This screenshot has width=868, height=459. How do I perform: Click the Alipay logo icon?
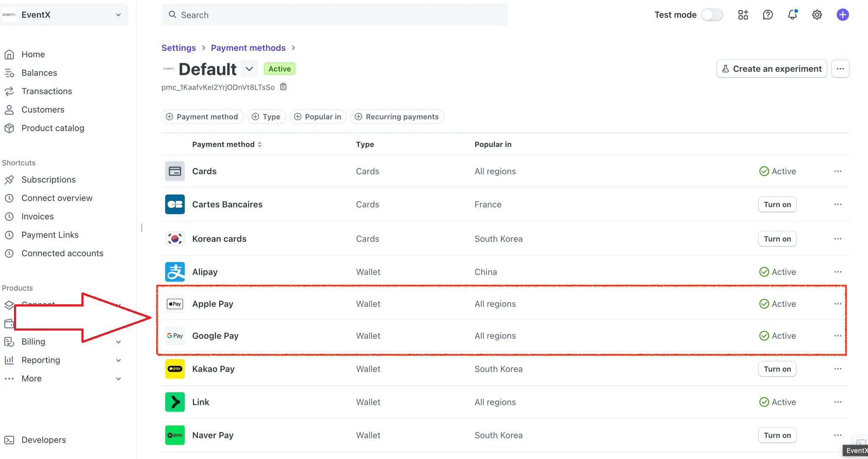(175, 272)
